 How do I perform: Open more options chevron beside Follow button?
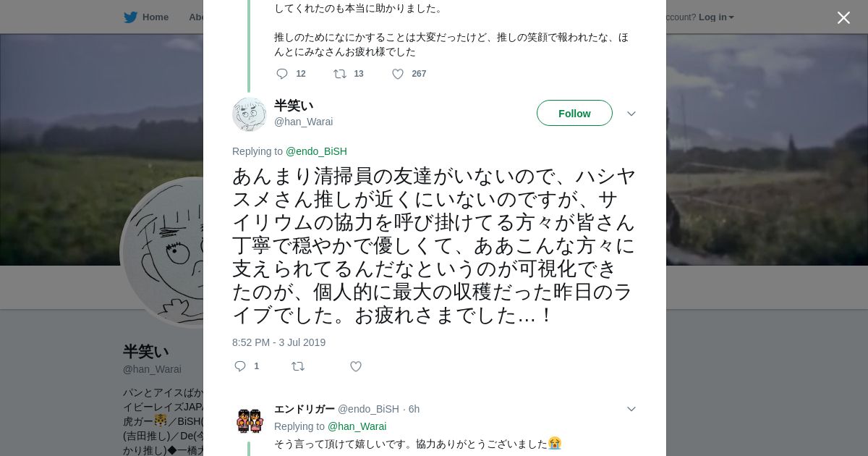coord(631,114)
